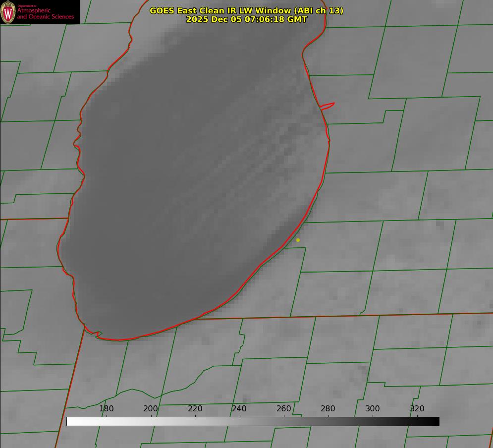
Task: Click the black right end of colorbar
Action: tap(434, 421)
